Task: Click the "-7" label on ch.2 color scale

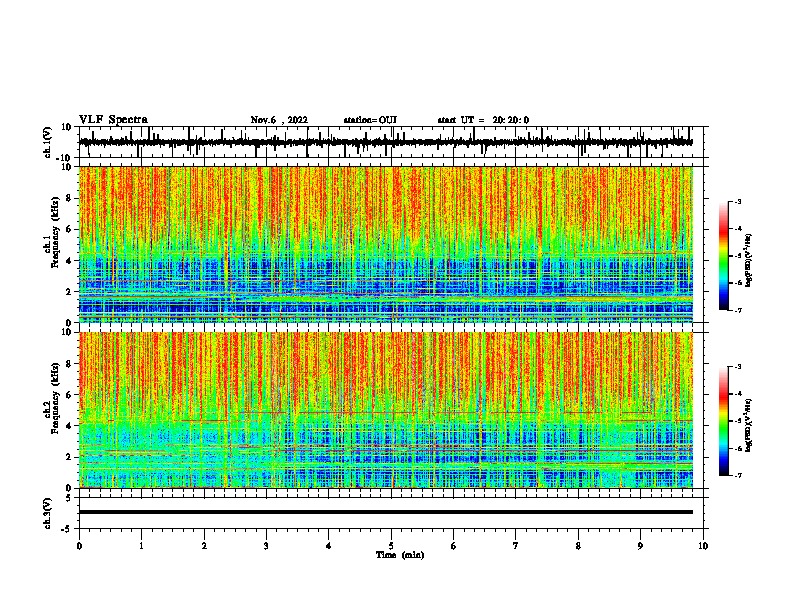Action: point(738,475)
